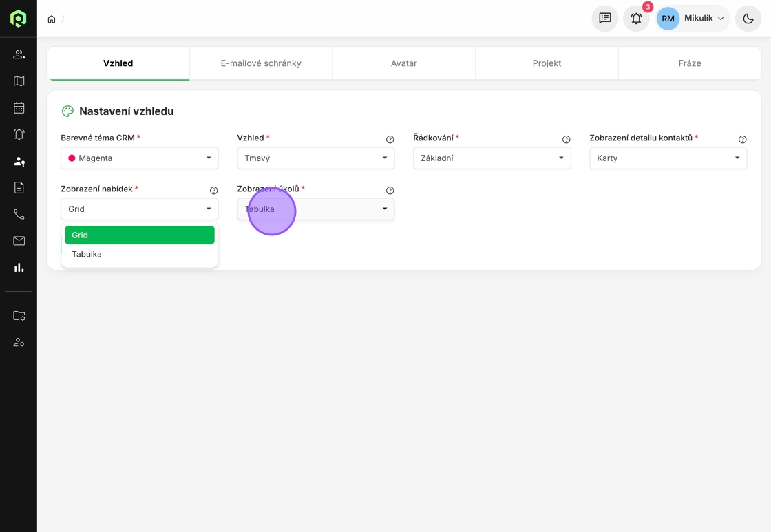Image resolution: width=771 pixels, height=532 pixels.
Task: Switch to the E-mailové schránky tab
Action: pyautogui.click(x=261, y=63)
